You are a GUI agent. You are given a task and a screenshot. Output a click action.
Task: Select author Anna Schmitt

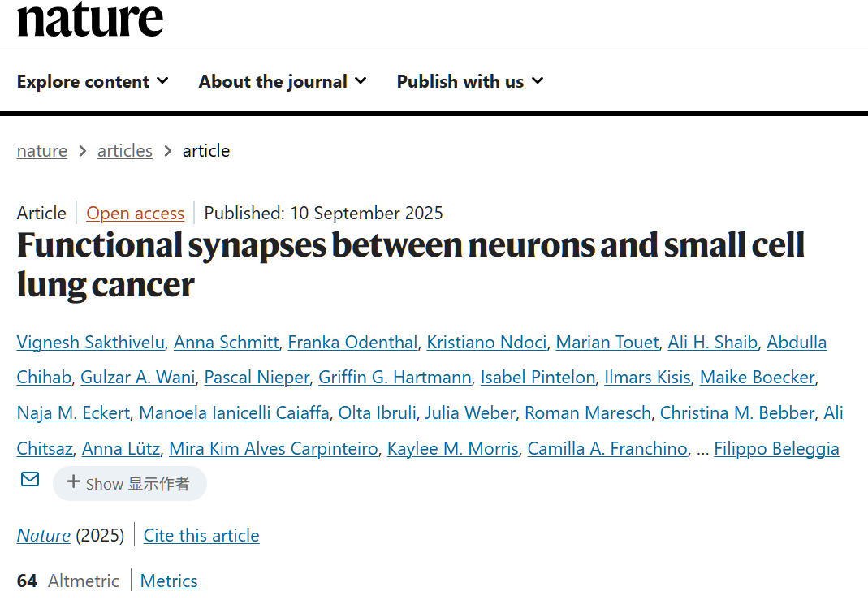click(226, 343)
